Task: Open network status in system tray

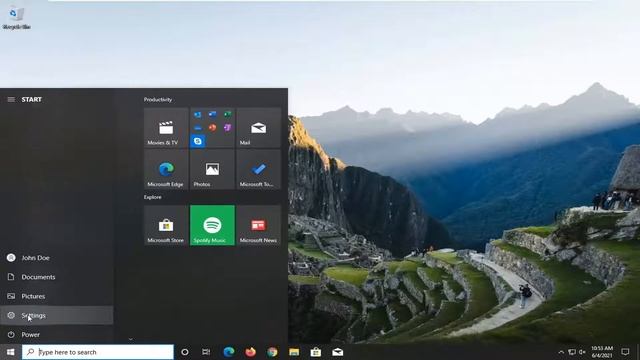Action: click(572, 352)
